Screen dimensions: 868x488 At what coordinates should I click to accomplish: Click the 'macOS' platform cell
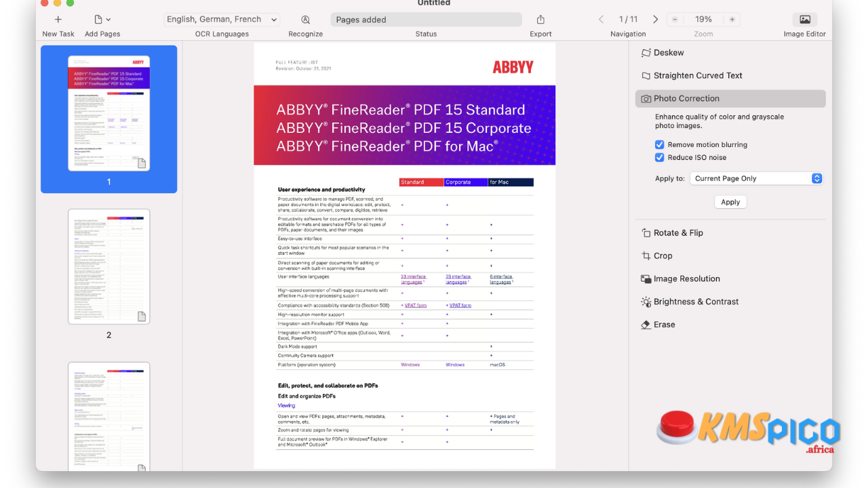[497, 365]
